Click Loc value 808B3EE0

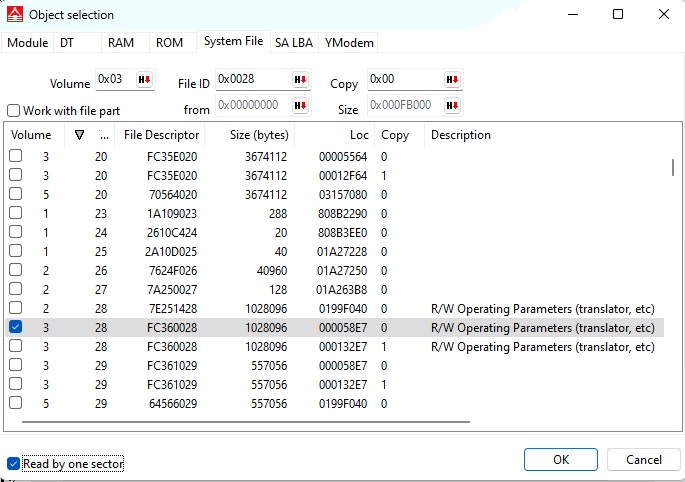point(342,233)
